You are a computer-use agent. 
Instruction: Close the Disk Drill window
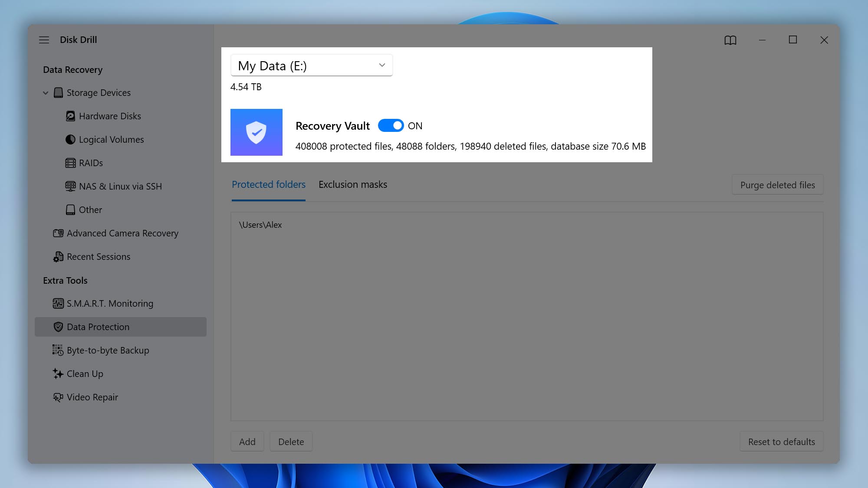point(824,40)
